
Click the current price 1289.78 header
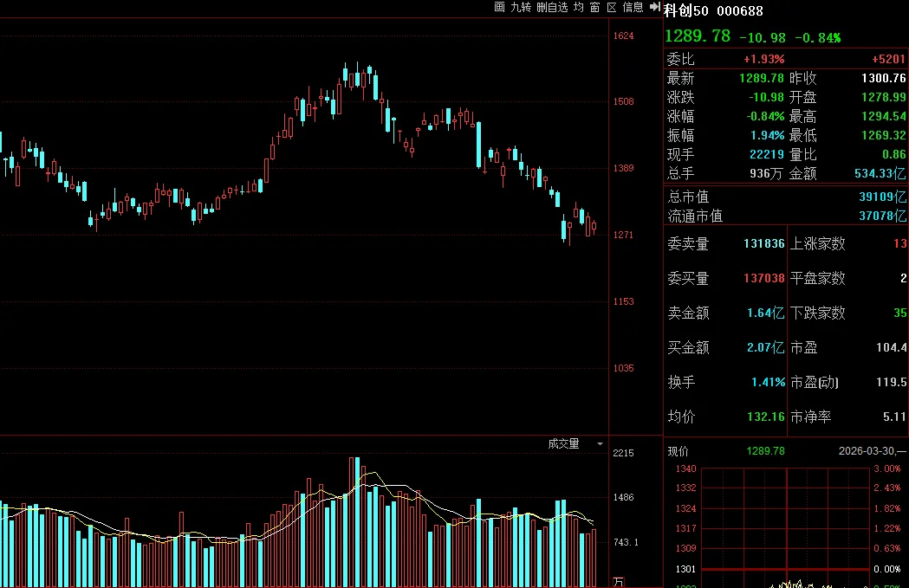698,36
